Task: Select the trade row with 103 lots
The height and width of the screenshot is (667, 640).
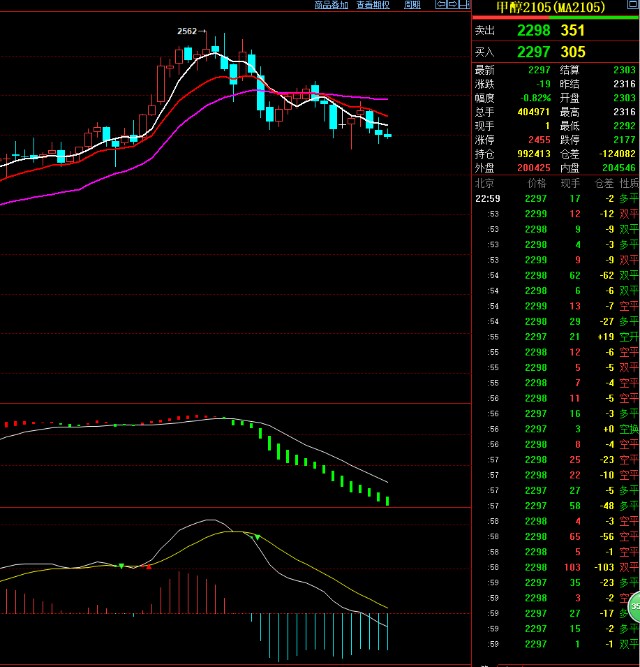Action: pyautogui.click(x=555, y=567)
